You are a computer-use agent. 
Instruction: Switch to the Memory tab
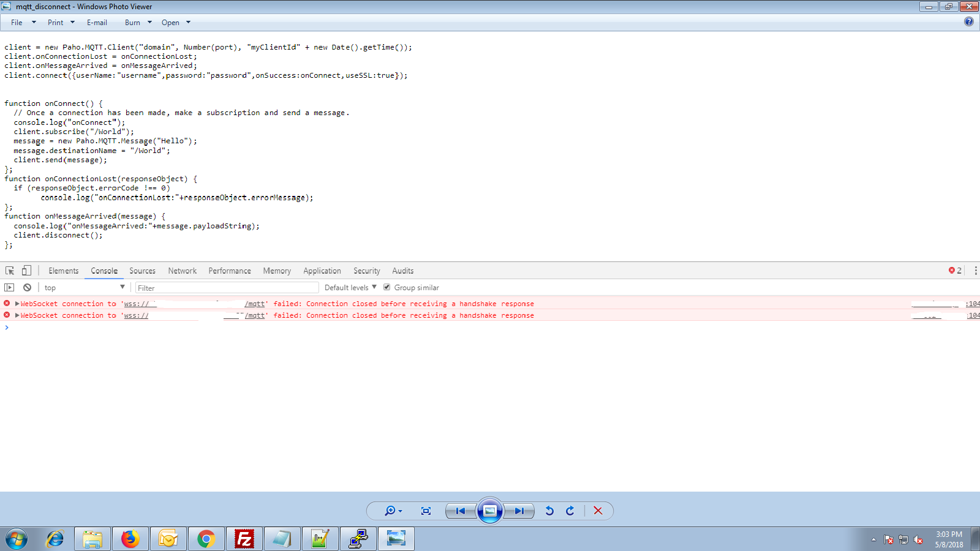tap(277, 271)
